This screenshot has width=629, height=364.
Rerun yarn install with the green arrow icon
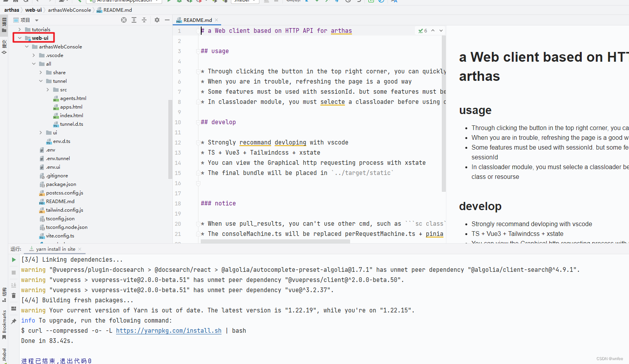point(14,259)
